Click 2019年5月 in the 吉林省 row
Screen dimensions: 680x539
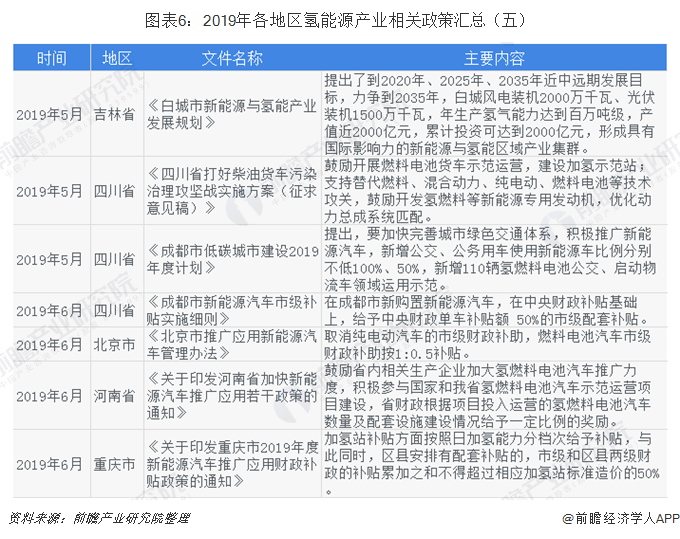(49, 114)
